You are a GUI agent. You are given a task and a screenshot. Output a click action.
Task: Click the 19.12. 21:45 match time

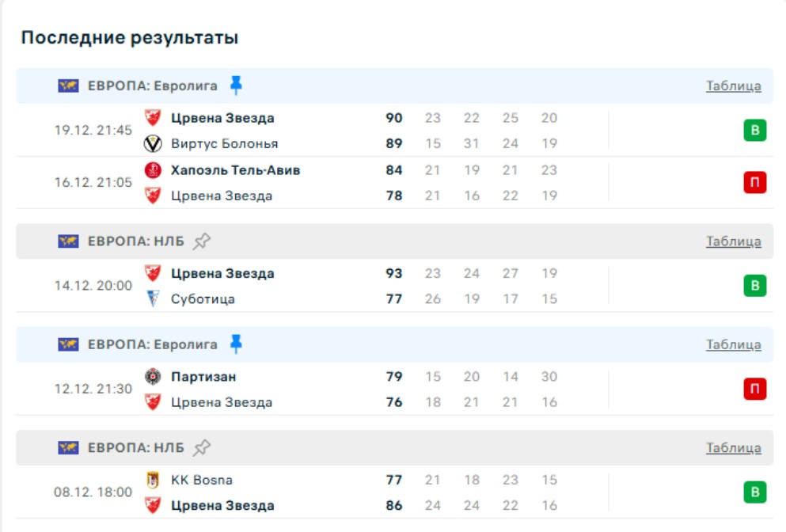click(93, 131)
